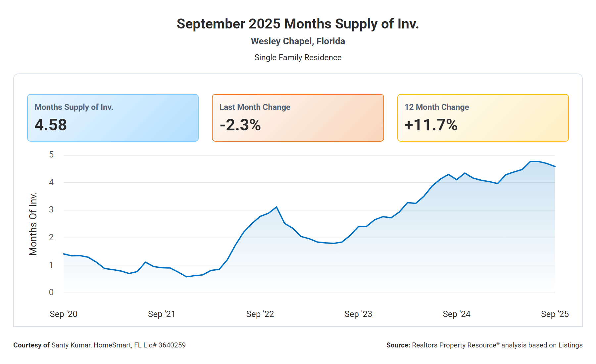This screenshot has height=364, width=596.
Task: Click the chart title heading
Action: pos(298,24)
